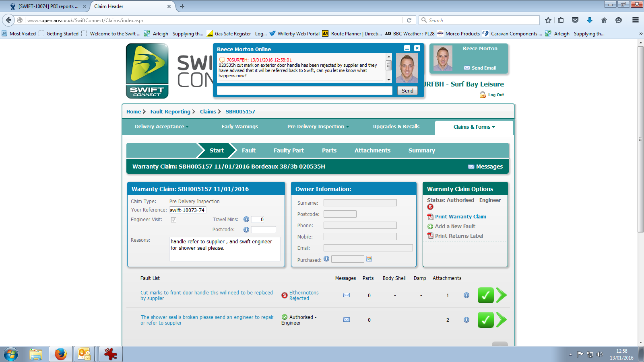The width and height of the screenshot is (644, 362).
Task: Click the PDF icon beside Print Returns Label
Action: coord(430,236)
